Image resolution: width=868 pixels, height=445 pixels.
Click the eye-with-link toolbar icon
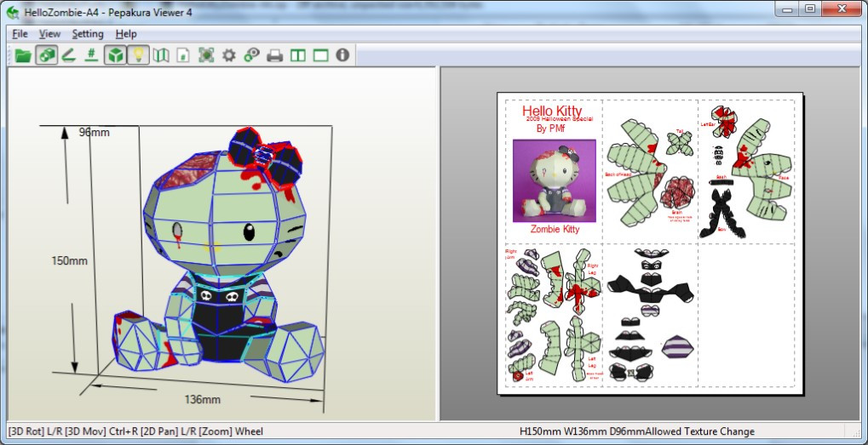click(x=252, y=55)
